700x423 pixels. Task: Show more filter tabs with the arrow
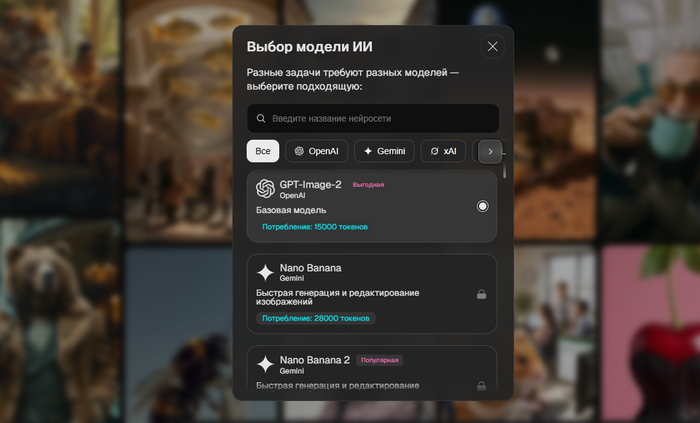click(x=490, y=152)
